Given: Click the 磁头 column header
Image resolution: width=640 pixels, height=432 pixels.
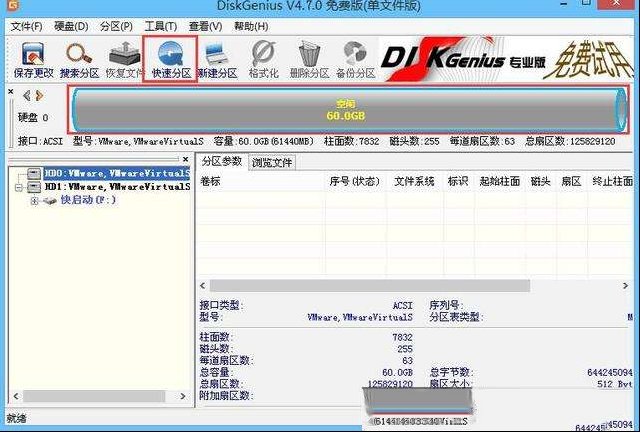Looking at the screenshot, I should (x=540, y=181).
